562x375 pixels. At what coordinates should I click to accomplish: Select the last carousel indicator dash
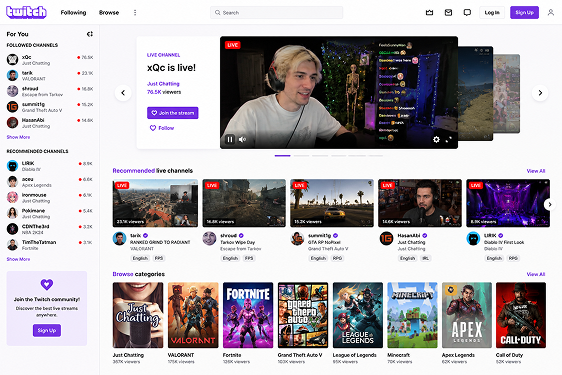tap(375, 156)
